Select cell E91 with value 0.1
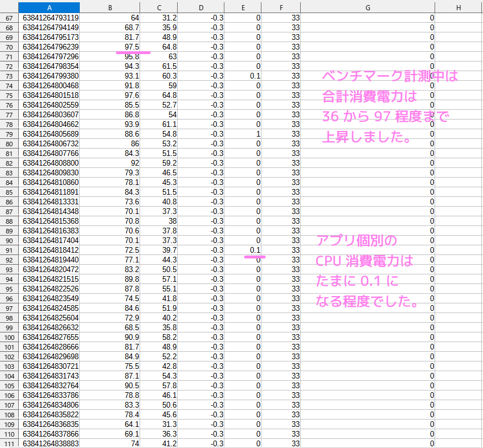 click(243, 249)
